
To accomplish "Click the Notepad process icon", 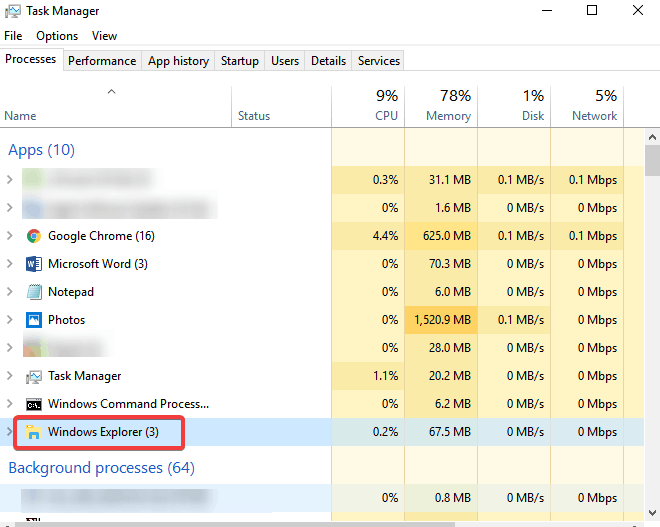I will tap(34, 292).
